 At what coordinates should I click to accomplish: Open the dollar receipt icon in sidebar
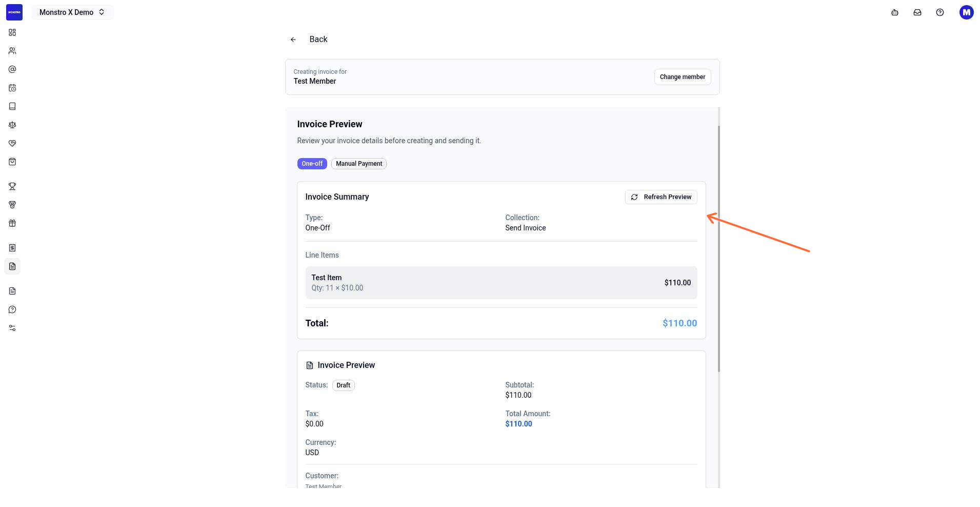point(12,248)
